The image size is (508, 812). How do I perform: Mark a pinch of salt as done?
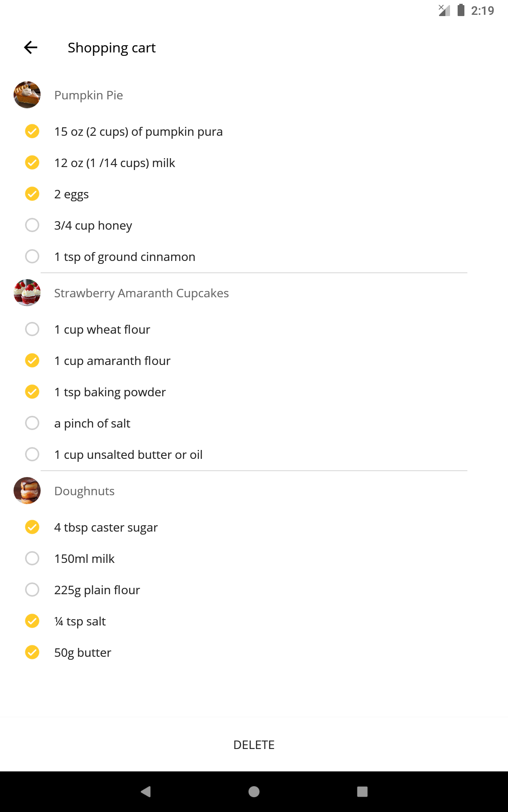point(32,423)
